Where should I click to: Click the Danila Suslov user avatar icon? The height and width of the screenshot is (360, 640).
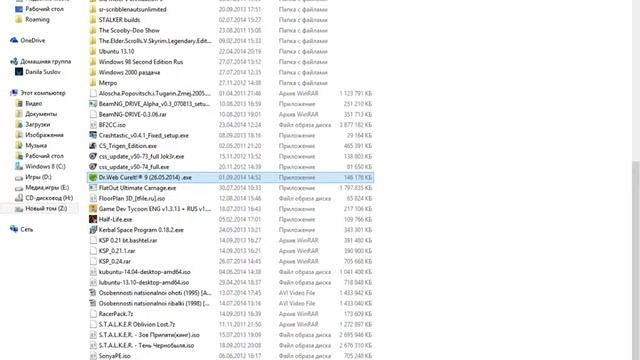pos(19,71)
